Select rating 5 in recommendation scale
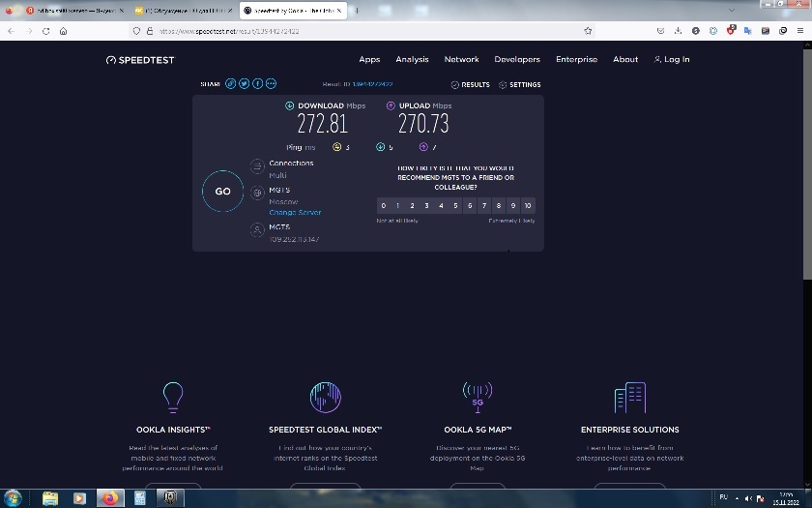The width and height of the screenshot is (812, 508). (455, 205)
